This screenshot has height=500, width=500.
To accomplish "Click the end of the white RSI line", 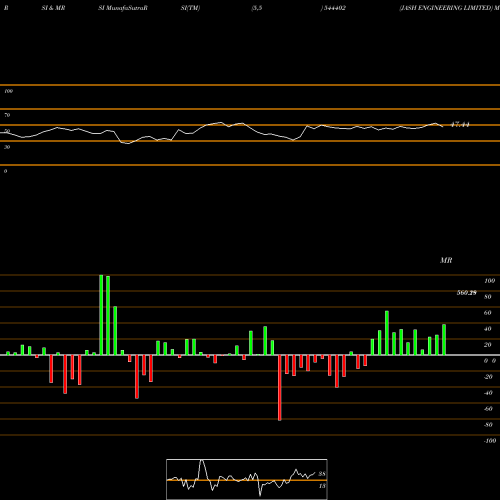I will [x=443, y=126].
